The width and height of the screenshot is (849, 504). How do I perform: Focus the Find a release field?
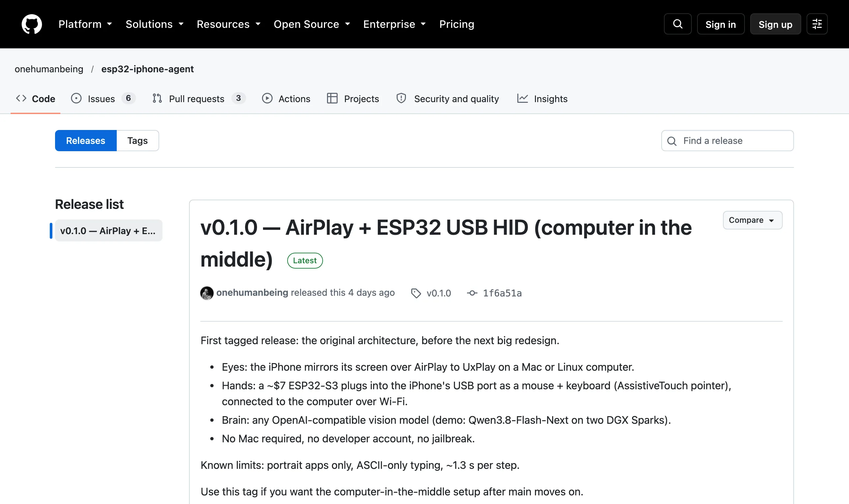(x=727, y=141)
